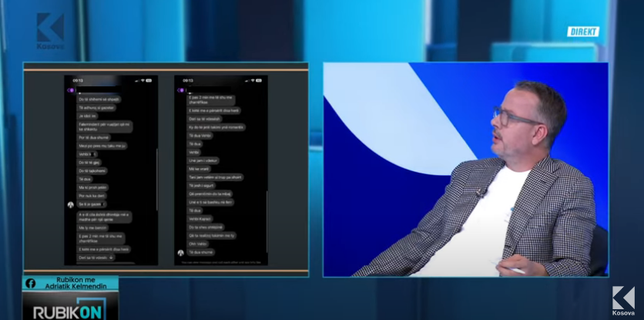Click the "Rubikon me Adriatik Kelmendin" caption
The image size is (644, 320).
pyautogui.click(x=75, y=283)
